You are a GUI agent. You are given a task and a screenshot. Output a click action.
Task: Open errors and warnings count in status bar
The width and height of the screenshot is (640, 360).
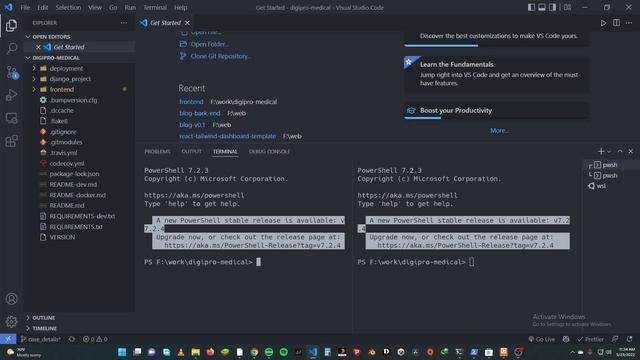point(95,339)
